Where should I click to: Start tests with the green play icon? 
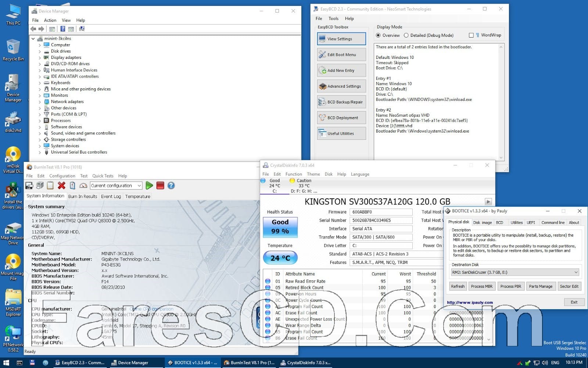pyautogui.click(x=149, y=185)
